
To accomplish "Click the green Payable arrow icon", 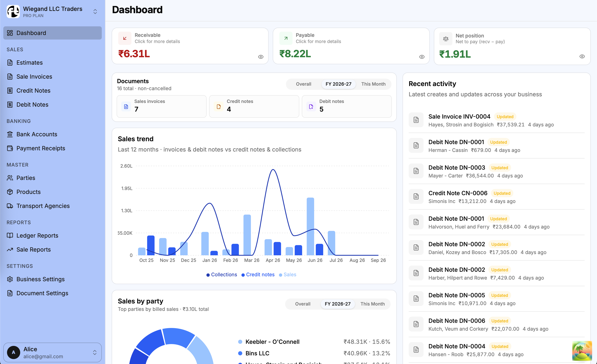I will [x=286, y=38].
